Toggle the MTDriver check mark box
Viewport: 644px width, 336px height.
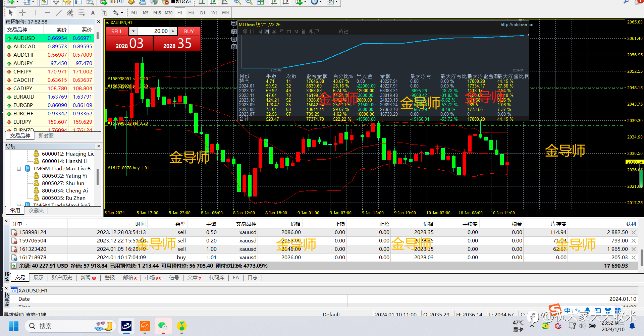pyautogui.click(x=234, y=39)
